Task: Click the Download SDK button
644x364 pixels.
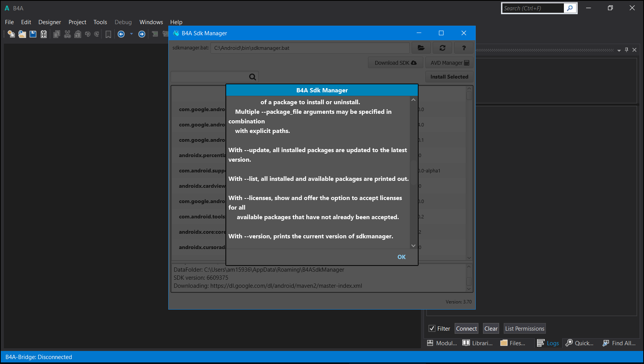Action: pos(396,63)
